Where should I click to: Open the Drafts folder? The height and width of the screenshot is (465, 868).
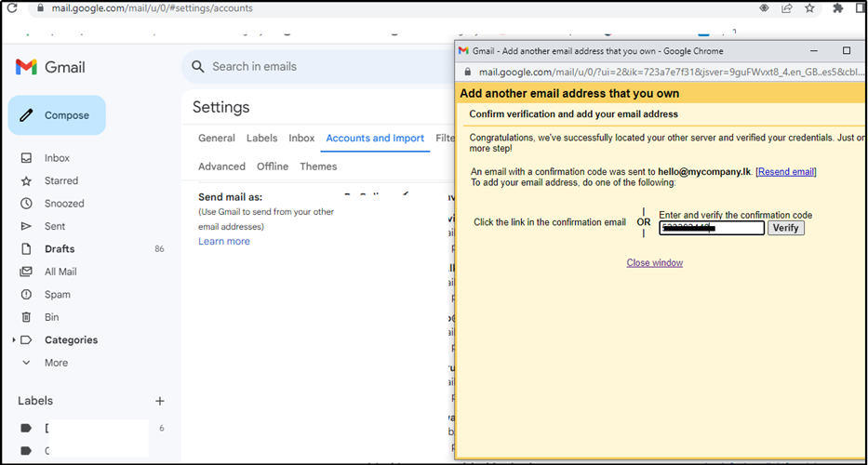pyautogui.click(x=60, y=248)
